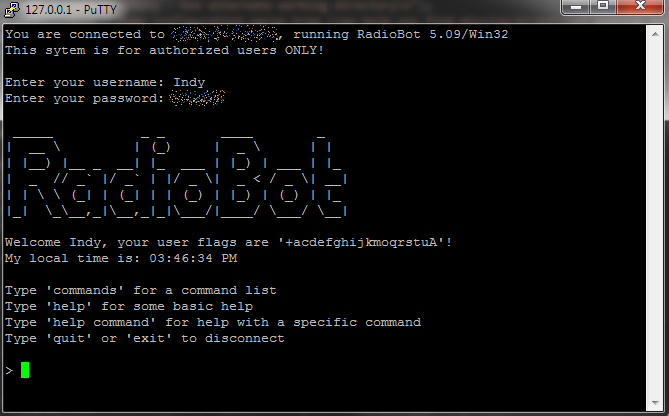
Task: Click the scrollbar down arrow
Action: [655, 403]
